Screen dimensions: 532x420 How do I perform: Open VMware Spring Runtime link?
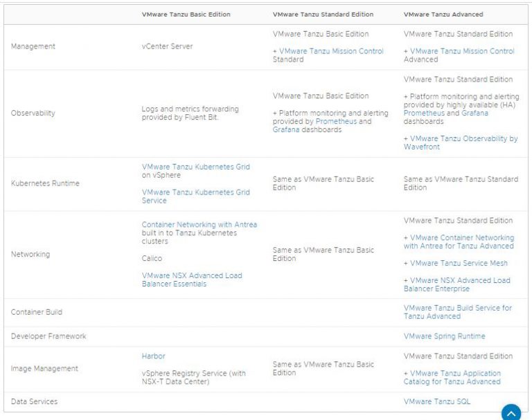pos(444,336)
